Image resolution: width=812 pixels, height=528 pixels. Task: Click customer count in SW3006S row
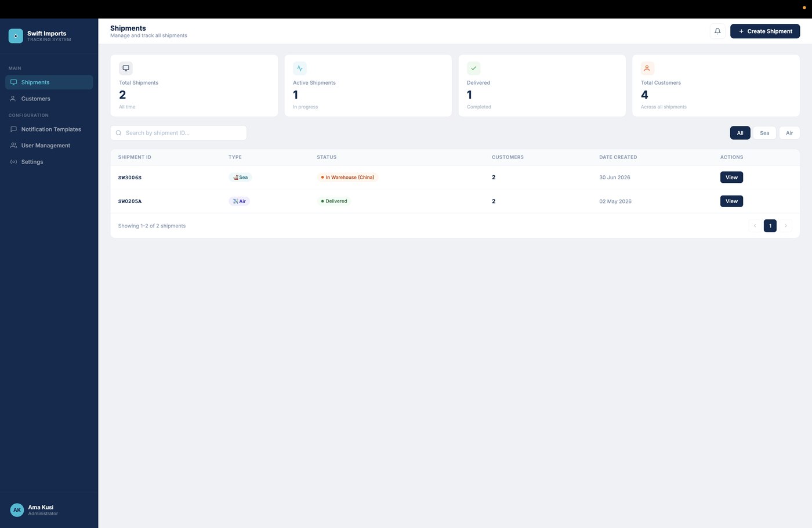coord(494,178)
